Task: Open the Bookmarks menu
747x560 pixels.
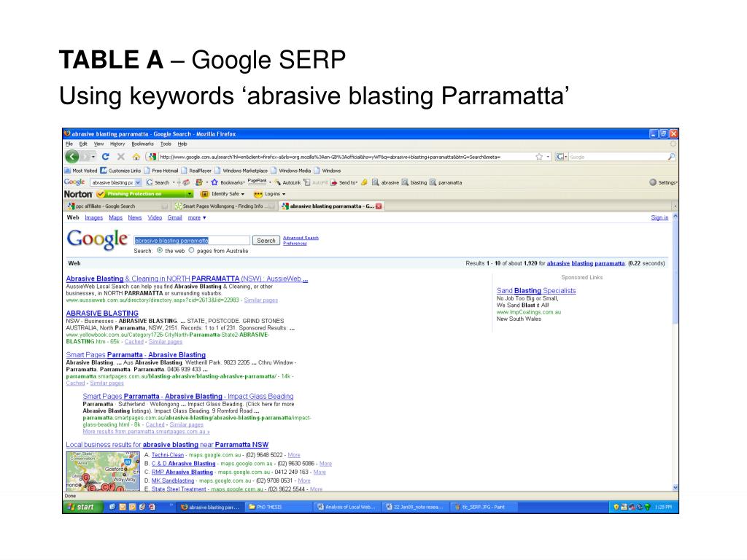Action: point(142,144)
